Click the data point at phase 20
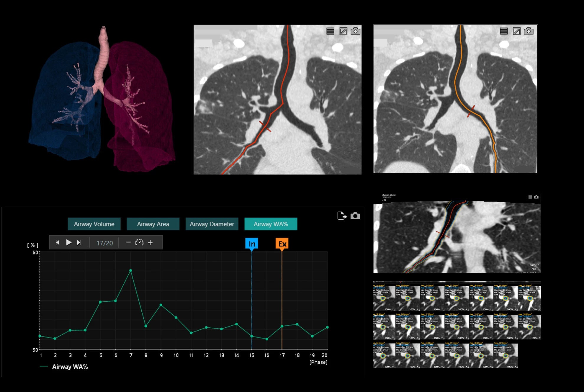Viewport: 584px width, 392px height. [x=327, y=327]
